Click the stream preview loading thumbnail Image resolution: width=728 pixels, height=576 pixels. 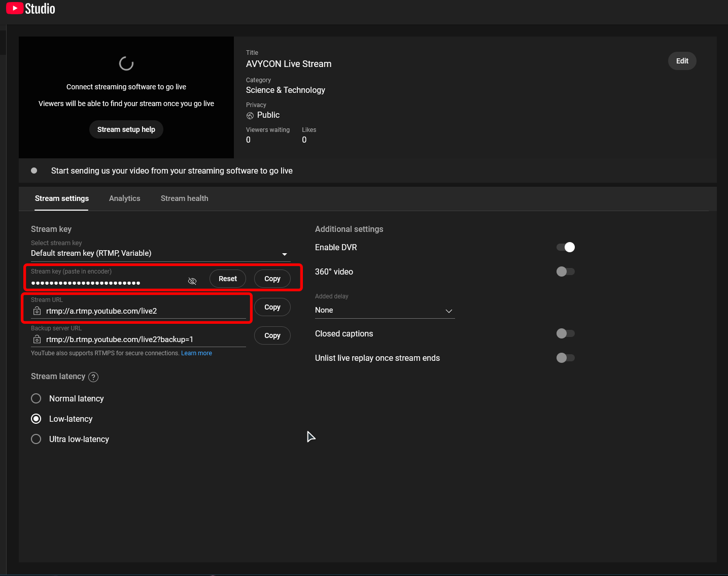click(x=126, y=97)
